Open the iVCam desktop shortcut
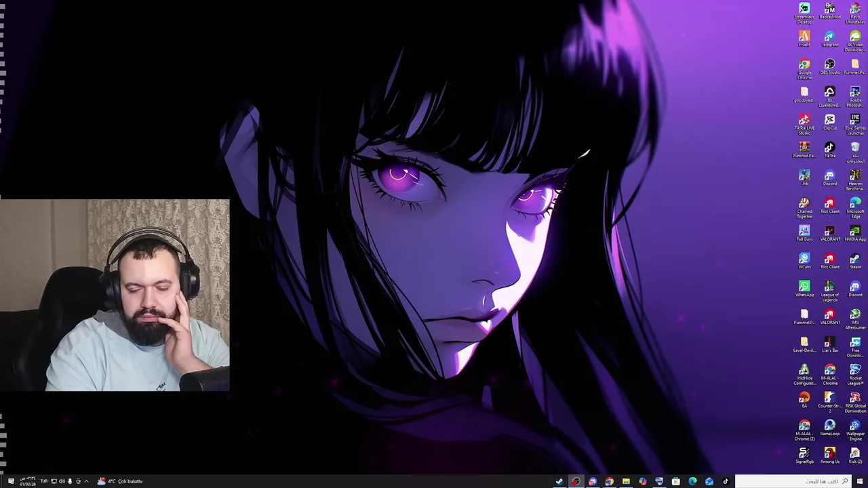This screenshot has height=488, width=868. pyautogui.click(x=804, y=261)
